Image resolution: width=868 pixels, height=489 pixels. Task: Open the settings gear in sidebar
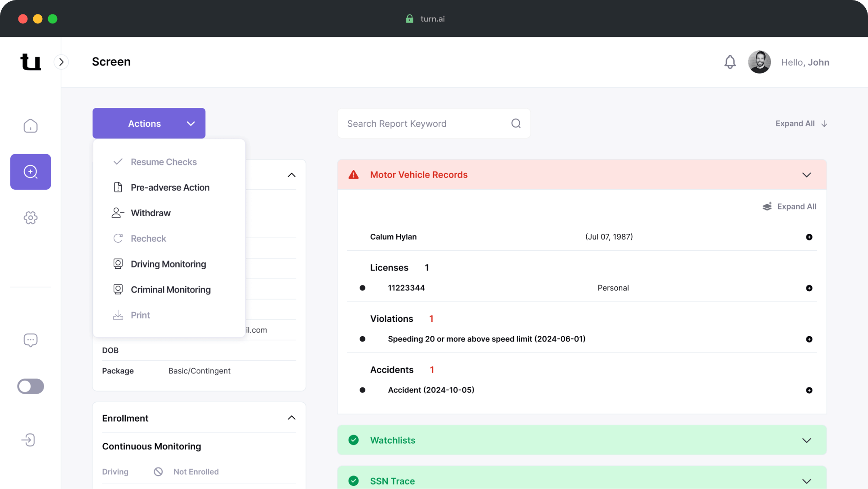pos(31,218)
